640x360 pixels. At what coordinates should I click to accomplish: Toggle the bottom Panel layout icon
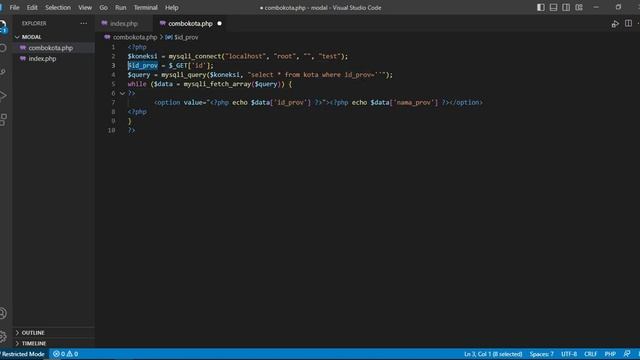tap(553, 7)
